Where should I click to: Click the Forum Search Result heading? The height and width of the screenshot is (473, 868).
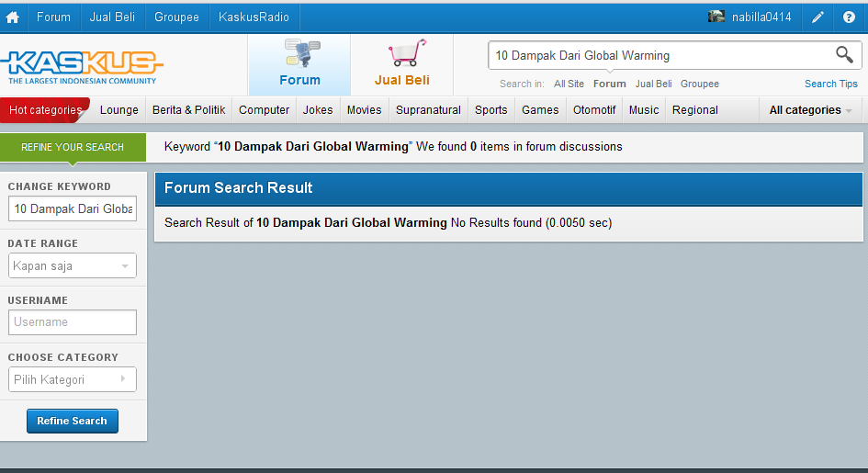coord(239,188)
